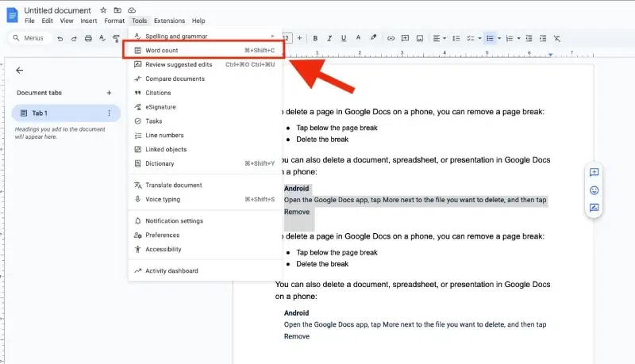This screenshot has height=364, width=635.
Task: Open Tasks from the menu
Action: (x=205, y=121)
